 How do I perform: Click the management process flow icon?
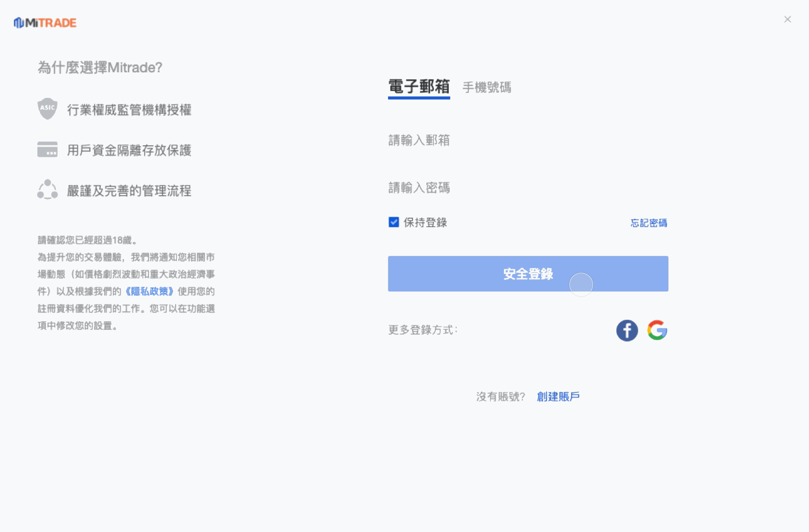[x=47, y=190]
